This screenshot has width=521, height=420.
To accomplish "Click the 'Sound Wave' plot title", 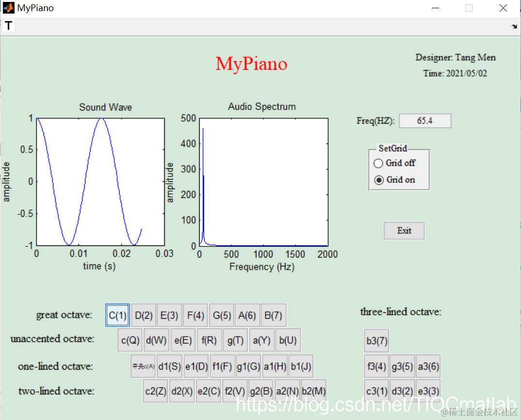I will click(x=105, y=107).
